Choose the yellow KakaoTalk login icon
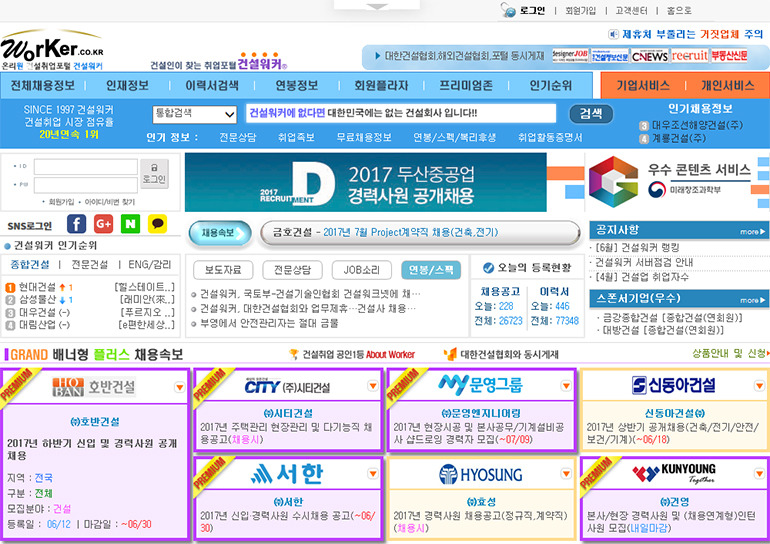770x544 pixels. point(158,224)
